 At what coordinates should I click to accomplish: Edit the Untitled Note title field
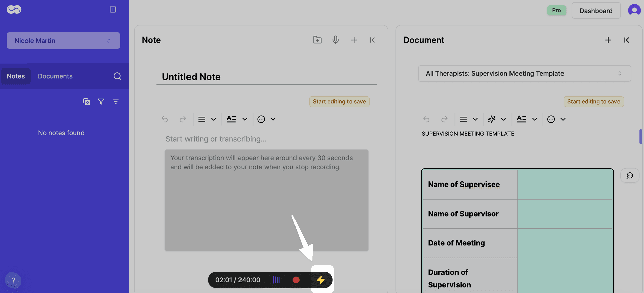click(267, 77)
